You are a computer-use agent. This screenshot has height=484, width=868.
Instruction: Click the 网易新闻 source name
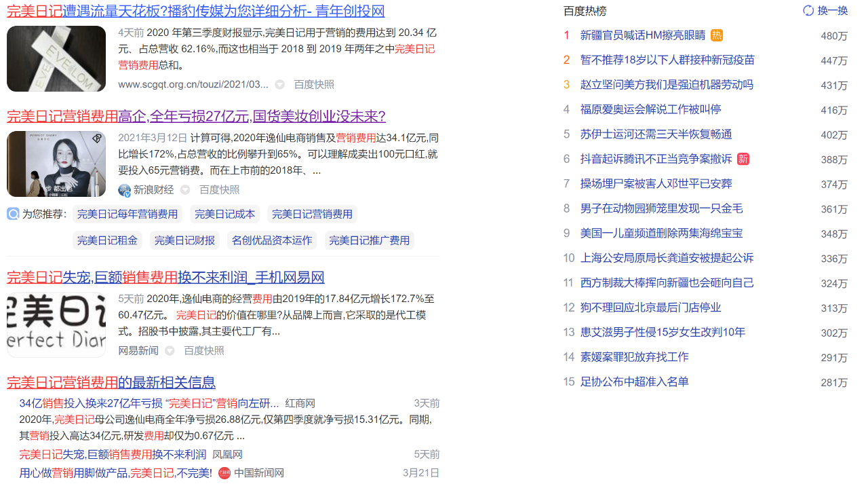click(138, 351)
